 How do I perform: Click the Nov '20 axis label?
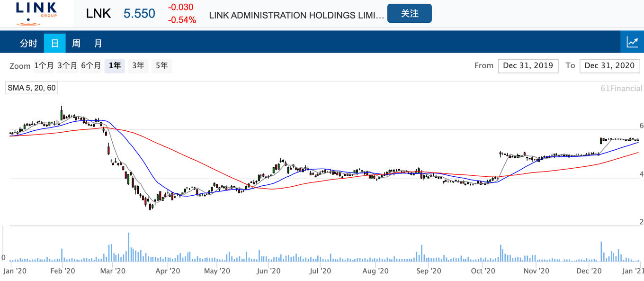[x=537, y=271]
